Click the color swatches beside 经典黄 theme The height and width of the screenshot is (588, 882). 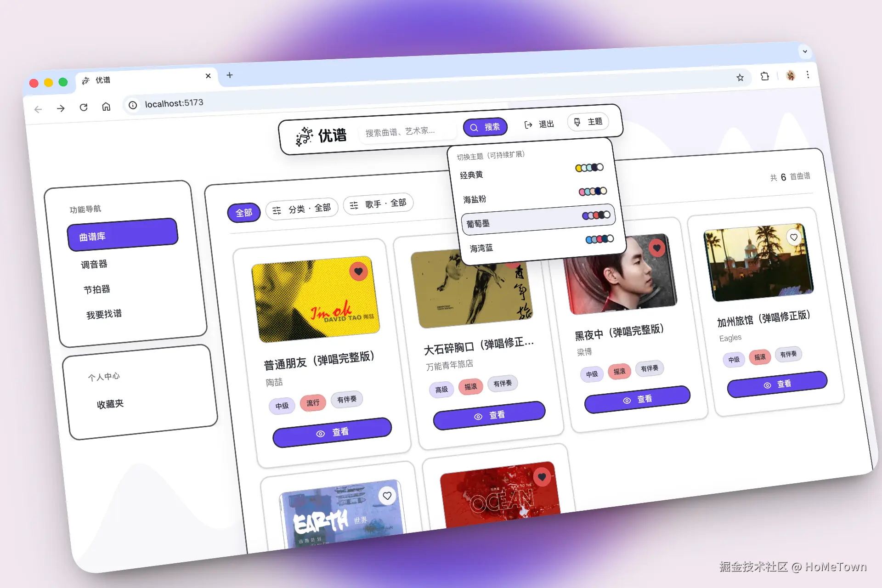point(589,167)
